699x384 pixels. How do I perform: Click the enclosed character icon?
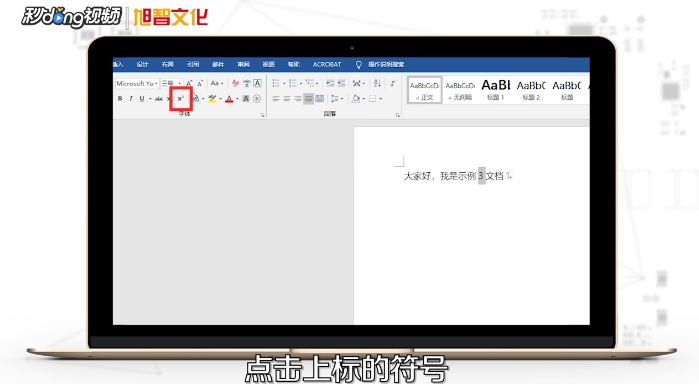pos(257,99)
